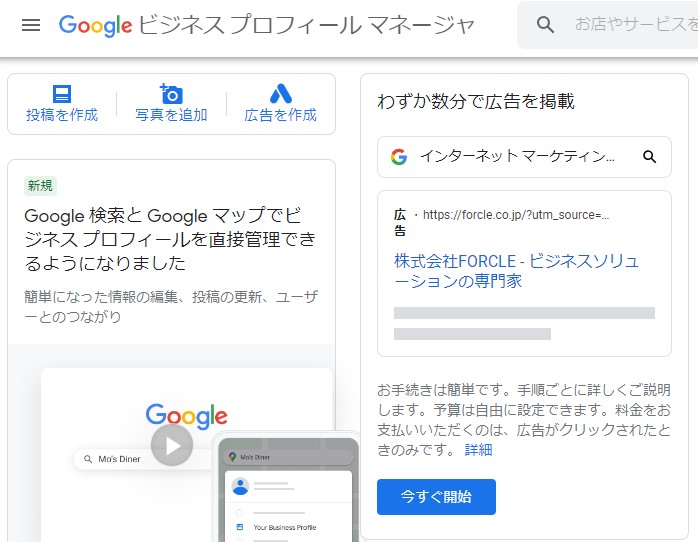This screenshot has height=542, width=698.
Task: Click the Google logo in header
Action: click(x=95, y=25)
